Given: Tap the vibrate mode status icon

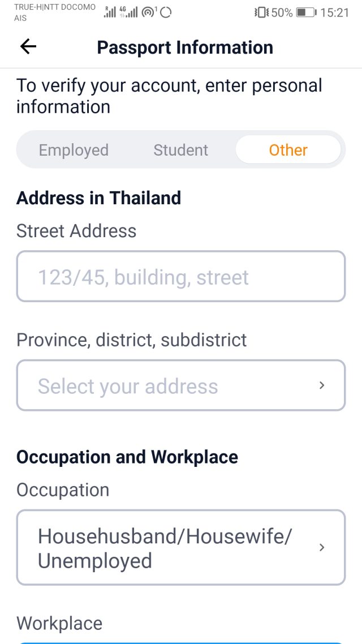Looking at the screenshot, I should [x=261, y=12].
